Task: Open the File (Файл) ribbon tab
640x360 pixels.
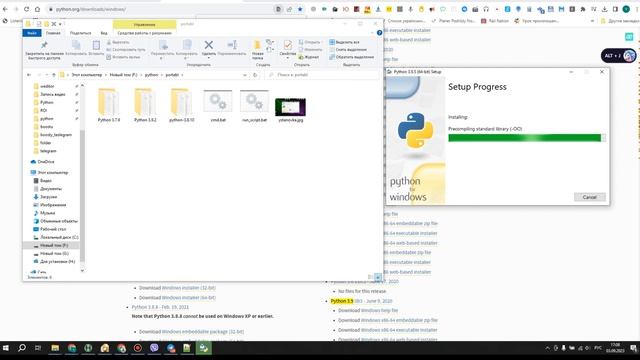Action: [x=32, y=33]
